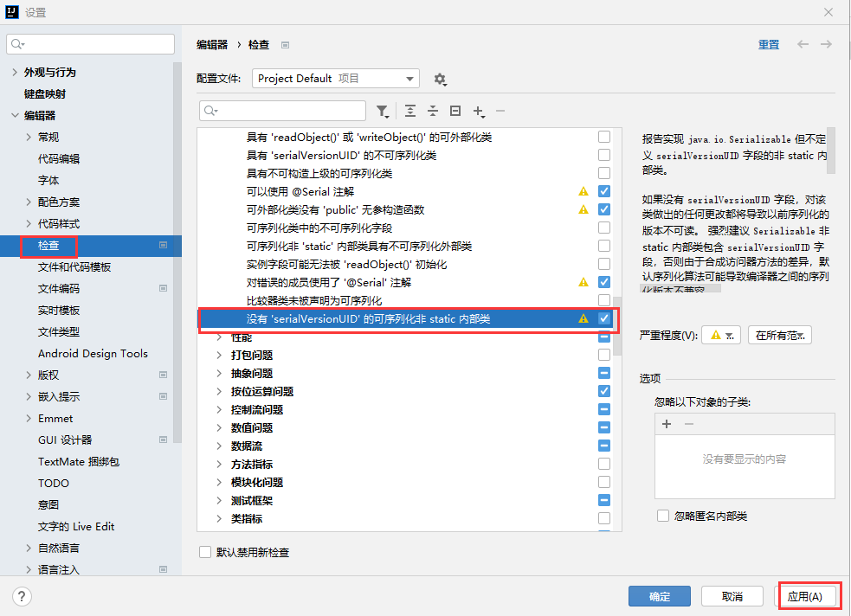
Task: Enable the 忽略匿名内部类 checkbox
Action: tap(663, 516)
